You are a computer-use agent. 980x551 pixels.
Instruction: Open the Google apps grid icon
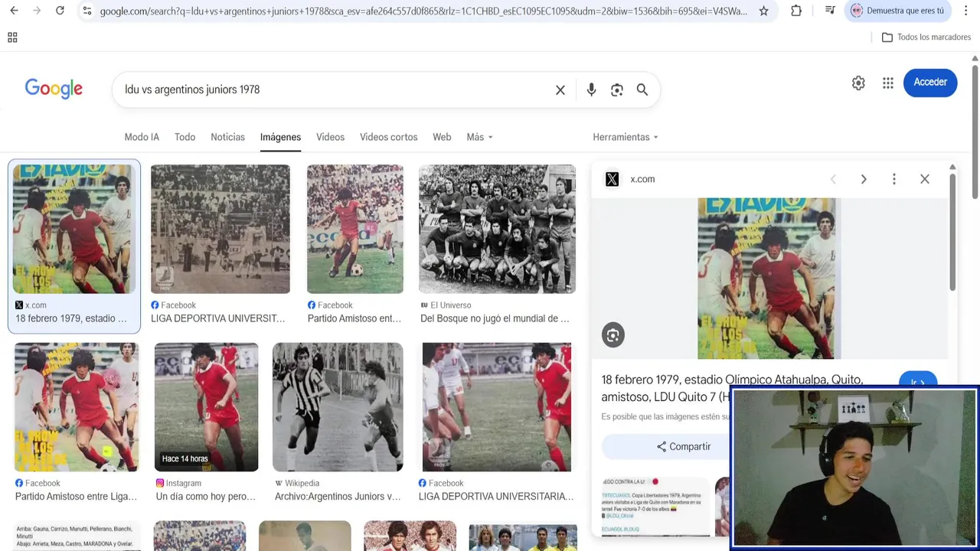click(x=888, y=83)
